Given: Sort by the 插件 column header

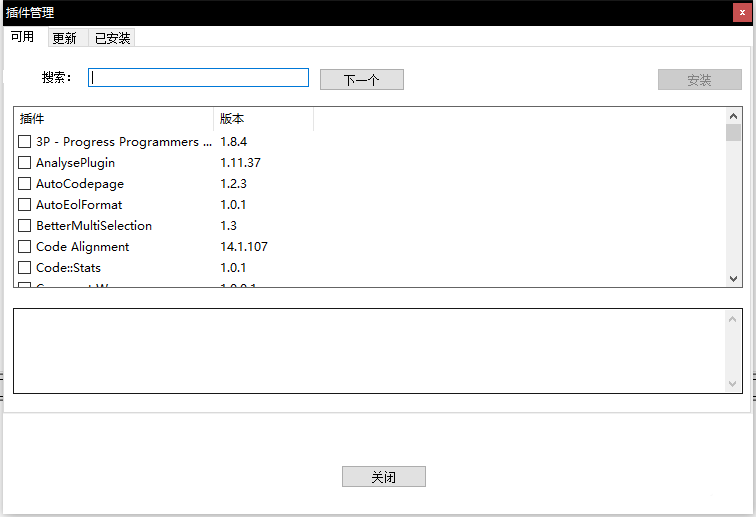Looking at the screenshot, I should click(114, 119).
